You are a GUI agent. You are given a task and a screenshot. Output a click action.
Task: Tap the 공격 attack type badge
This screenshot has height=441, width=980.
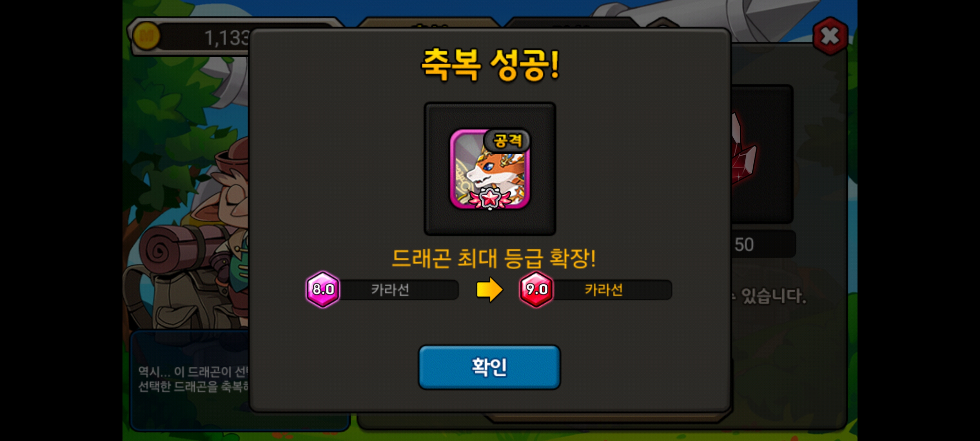[x=507, y=141]
